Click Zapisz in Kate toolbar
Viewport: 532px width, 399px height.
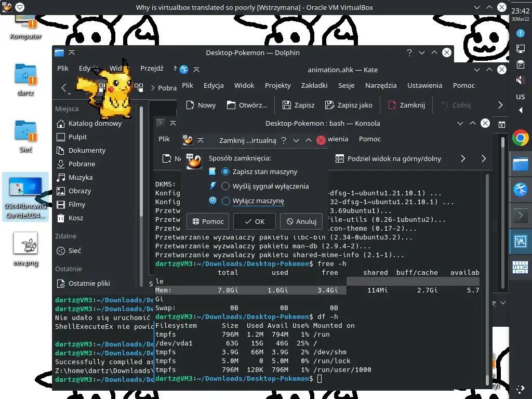[298, 105]
